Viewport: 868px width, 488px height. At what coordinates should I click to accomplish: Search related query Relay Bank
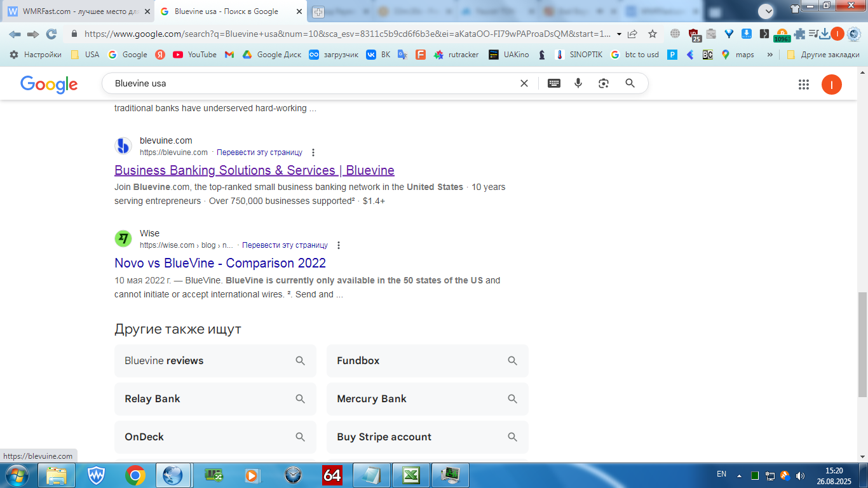(215, 399)
